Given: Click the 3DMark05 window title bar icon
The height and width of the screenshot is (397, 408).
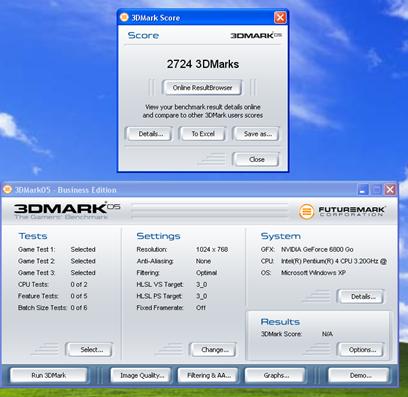Looking at the screenshot, I should tap(7, 189).
